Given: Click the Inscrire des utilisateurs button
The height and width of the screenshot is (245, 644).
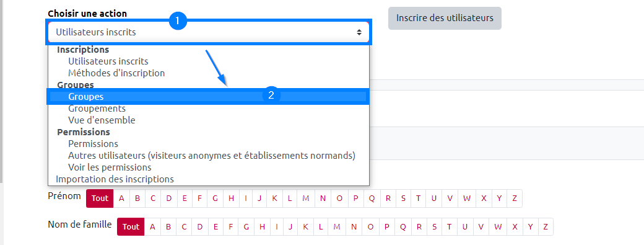Looking at the screenshot, I should (445, 18).
